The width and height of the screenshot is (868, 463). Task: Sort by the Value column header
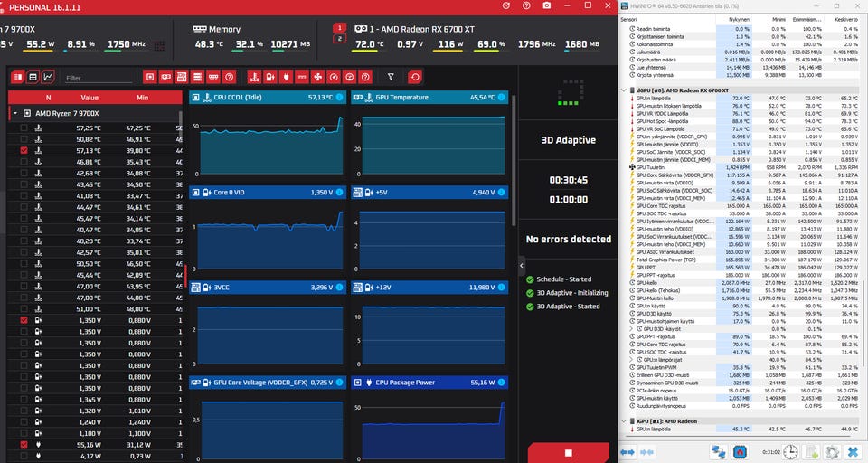90,98
